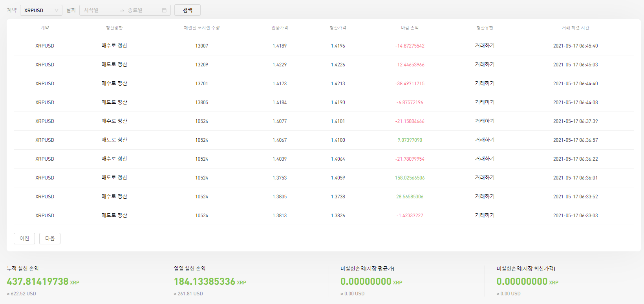644x304 pixels.
Task: Go to previous page with 이전
Action: pyautogui.click(x=24, y=238)
